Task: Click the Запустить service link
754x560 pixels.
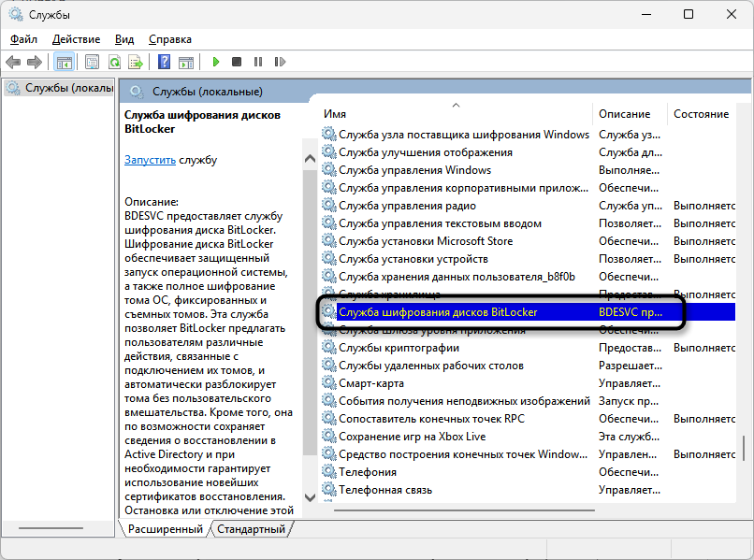Action: point(150,160)
